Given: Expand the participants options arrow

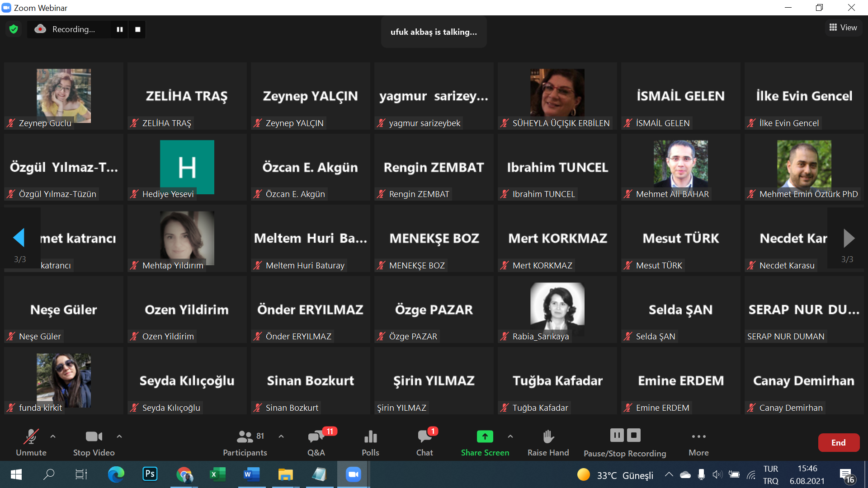Looking at the screenshot, I should 281,436.
